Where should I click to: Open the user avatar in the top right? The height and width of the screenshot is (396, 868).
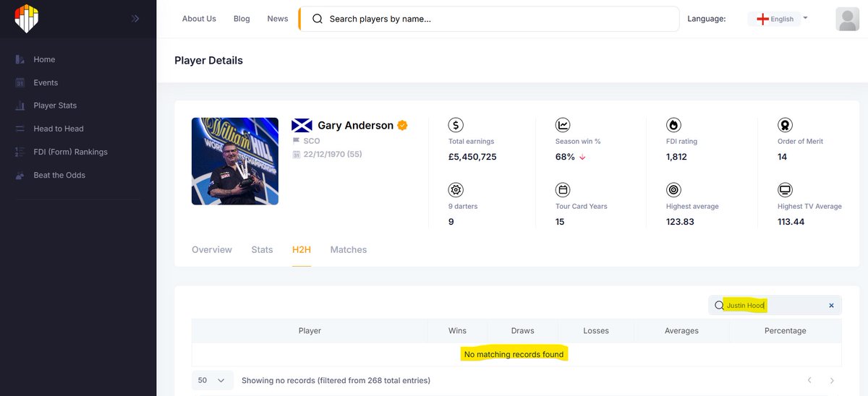tap(848, 19)
